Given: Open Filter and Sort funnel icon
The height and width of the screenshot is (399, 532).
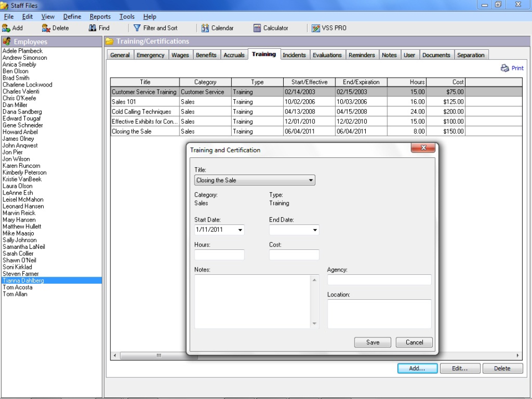Looking at the screenshot, I should [x=137, y=28].
